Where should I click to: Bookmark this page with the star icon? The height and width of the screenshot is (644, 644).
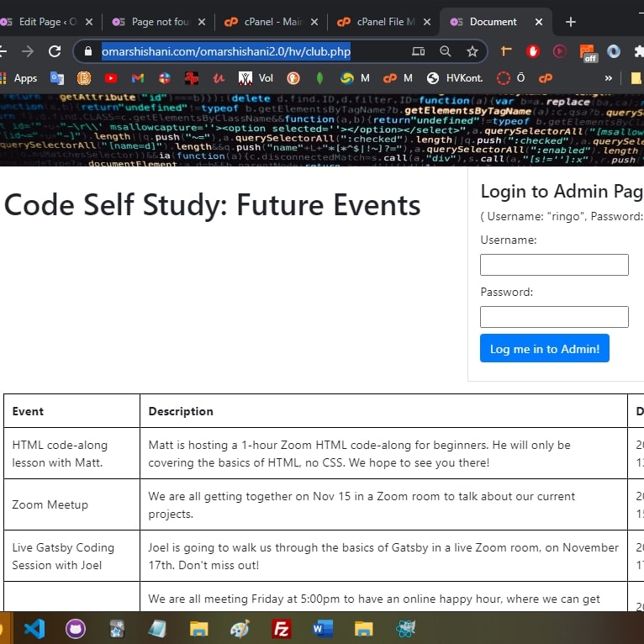(472, 51)
